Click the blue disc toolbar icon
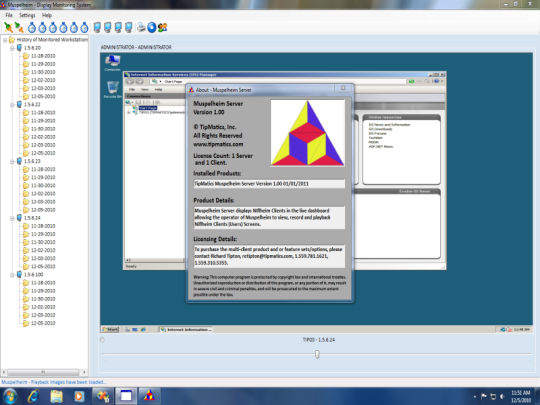This screenshot has height=405, width=540. tap(152, 27)
